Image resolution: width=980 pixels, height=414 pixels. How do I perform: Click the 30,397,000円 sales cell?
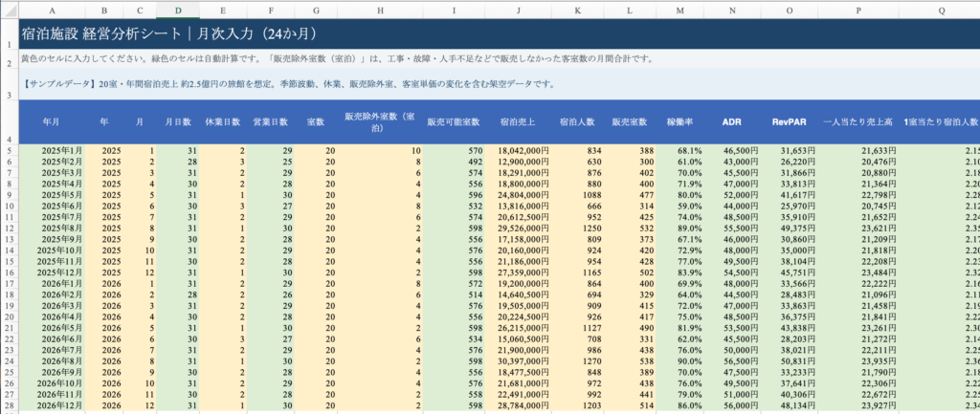pyautogui.click(x=518, y=360)
